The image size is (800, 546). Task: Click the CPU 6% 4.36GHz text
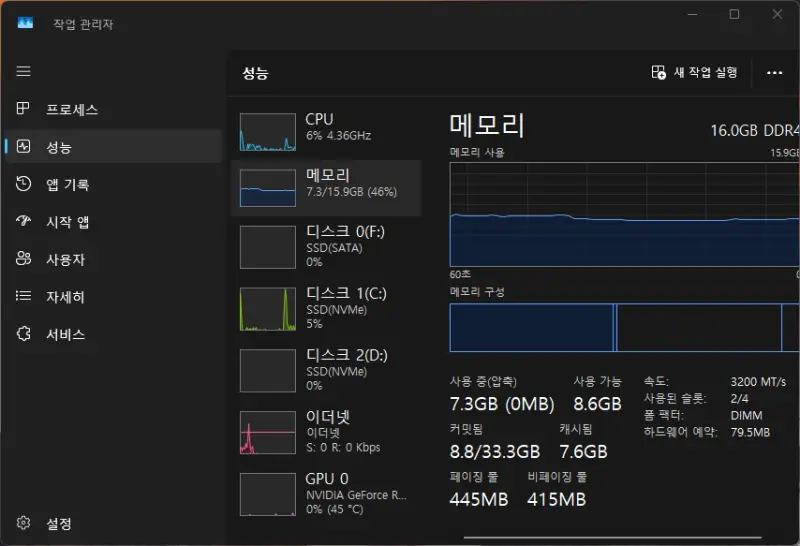(338, 136)
